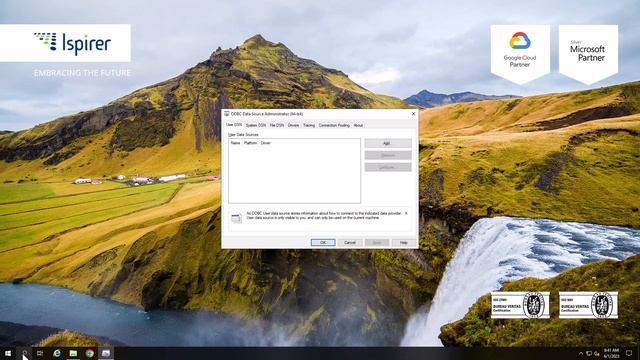Open network status tray icon
The width and height of the screenshot is (640, 360).
(589, 353)
